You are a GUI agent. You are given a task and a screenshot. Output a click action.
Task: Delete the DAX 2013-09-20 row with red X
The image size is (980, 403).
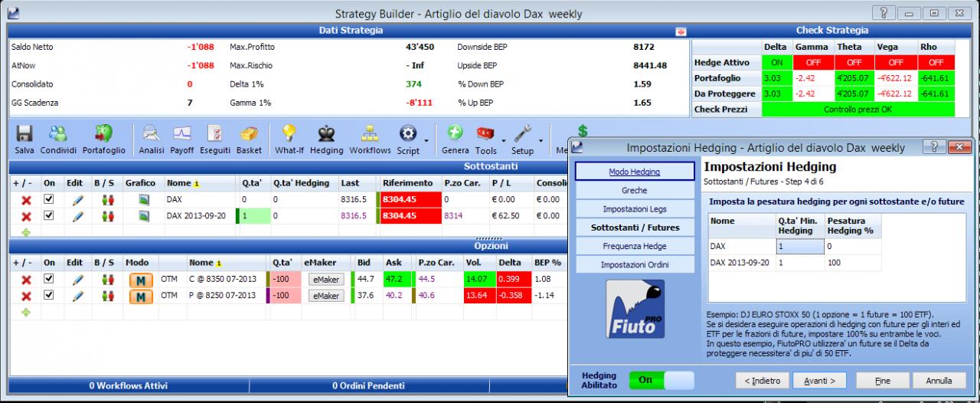click(26, 216)
